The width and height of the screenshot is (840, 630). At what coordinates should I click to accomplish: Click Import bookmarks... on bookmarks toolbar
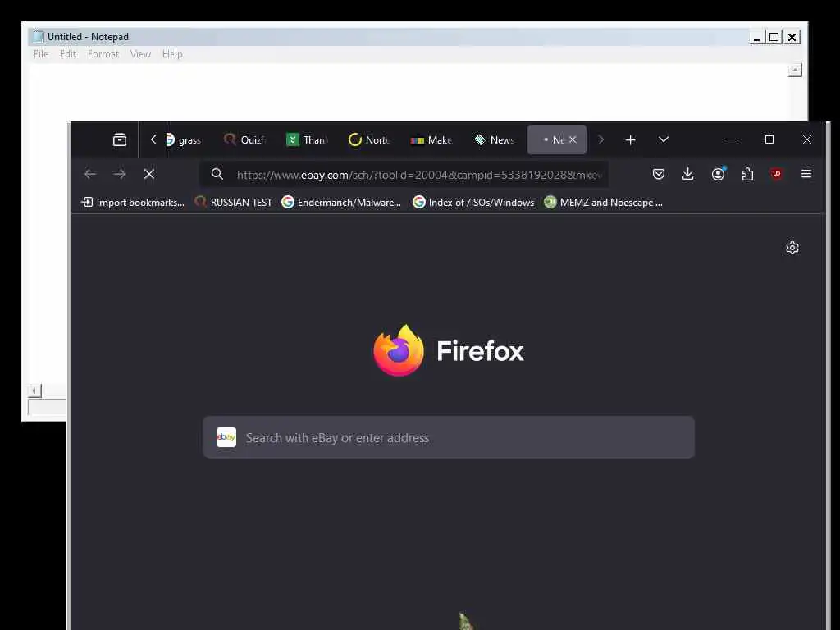[132, 203]
